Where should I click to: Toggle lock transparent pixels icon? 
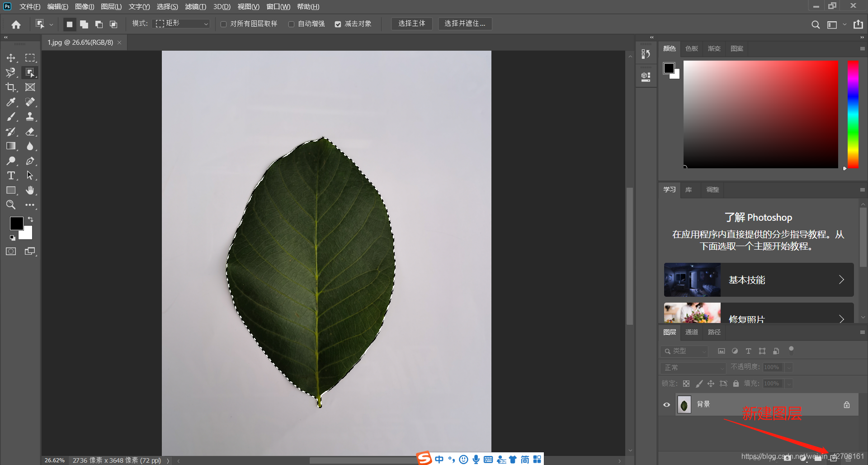[686, 384]
